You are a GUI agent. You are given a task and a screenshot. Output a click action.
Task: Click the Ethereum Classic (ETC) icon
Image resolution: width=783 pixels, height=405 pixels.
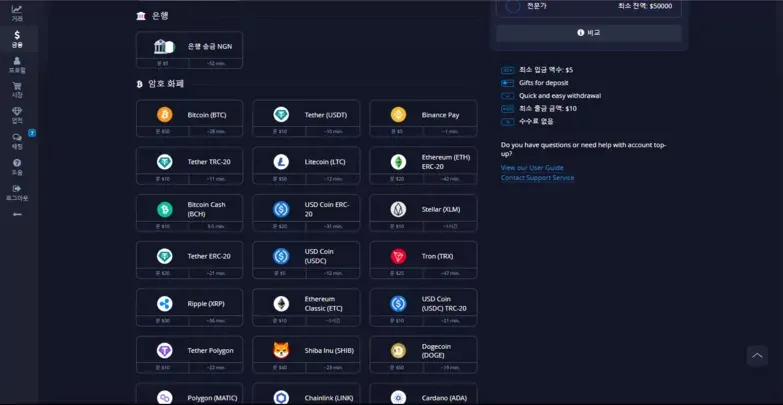click(281, 304)
